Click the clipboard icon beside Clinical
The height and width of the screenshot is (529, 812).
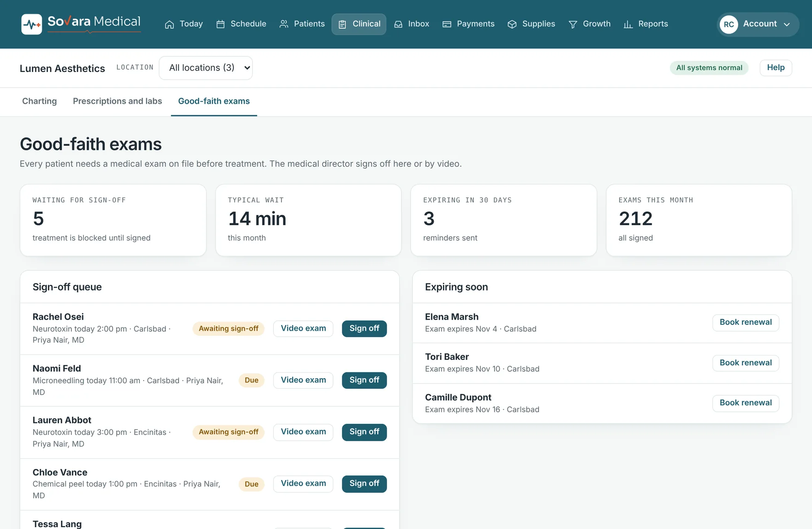click(342, 24)
